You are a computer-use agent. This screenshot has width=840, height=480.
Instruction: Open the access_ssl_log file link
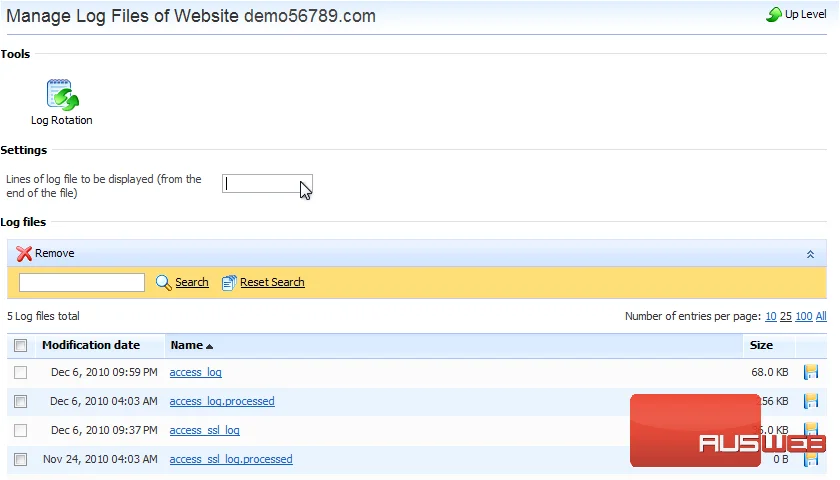(x=205, y=430)
